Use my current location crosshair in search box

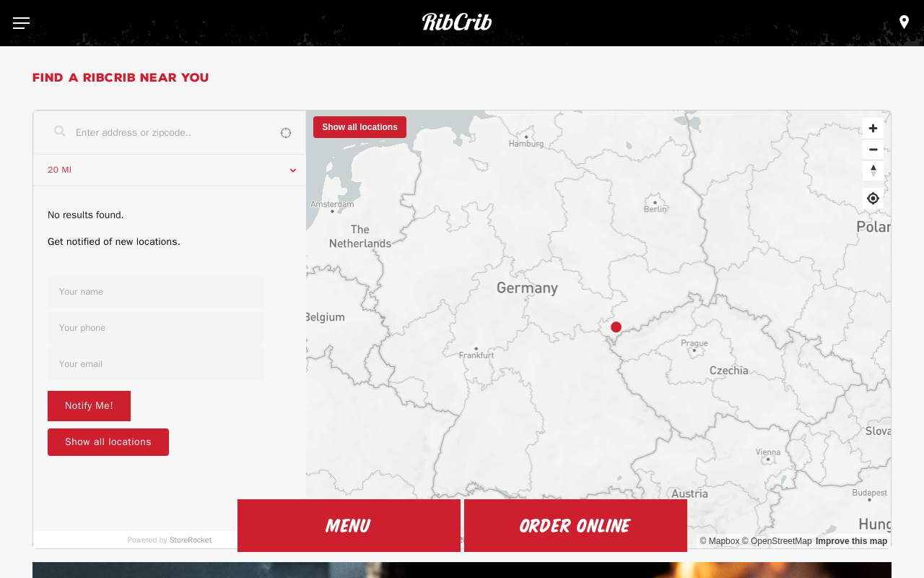tap(286, 133)
